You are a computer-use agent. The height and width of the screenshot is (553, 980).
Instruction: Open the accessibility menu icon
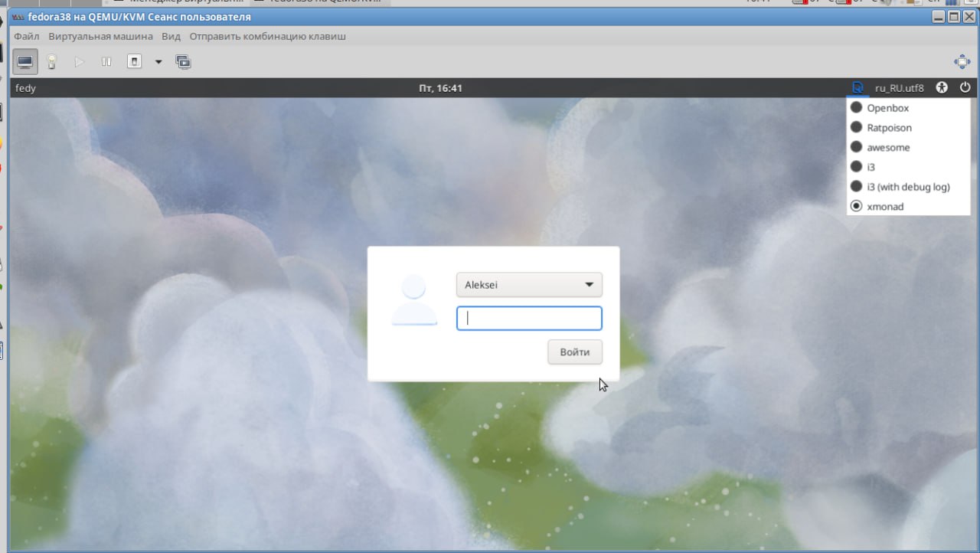coord(942,87)
